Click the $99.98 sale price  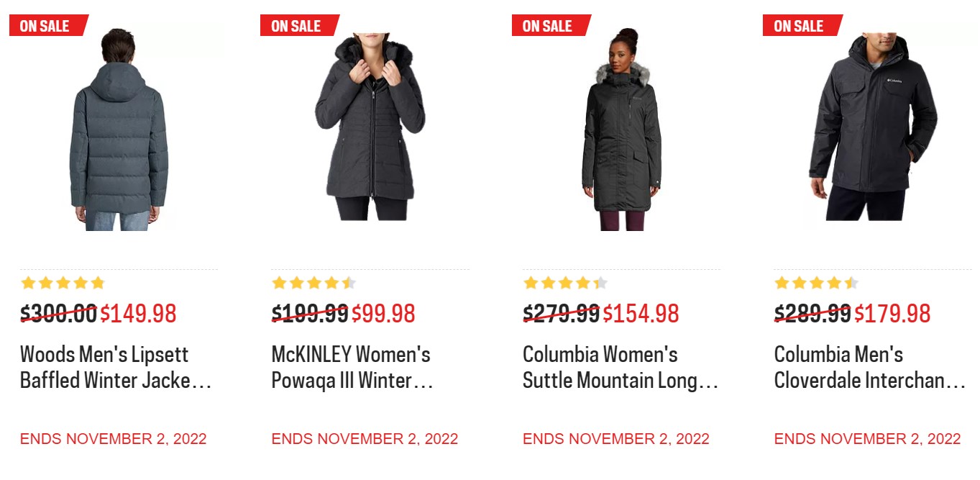(383, 314)
